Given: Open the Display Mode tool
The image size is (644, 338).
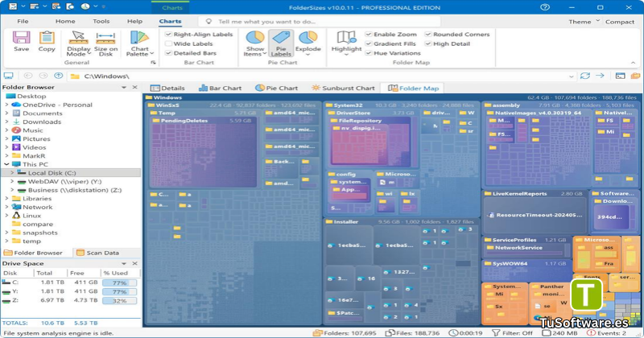Looking at the screenshot, I should (x=78, y=43).
